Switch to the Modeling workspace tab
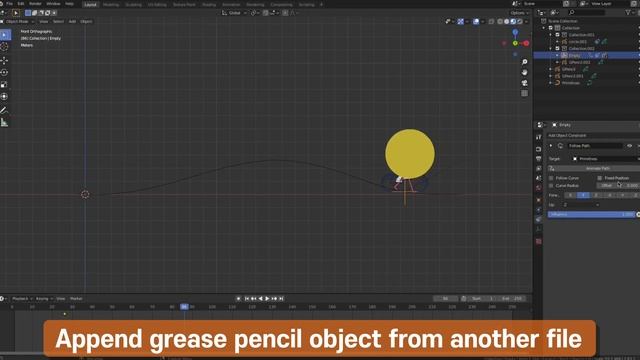640x360 pixels. click(x=111, y=4)
